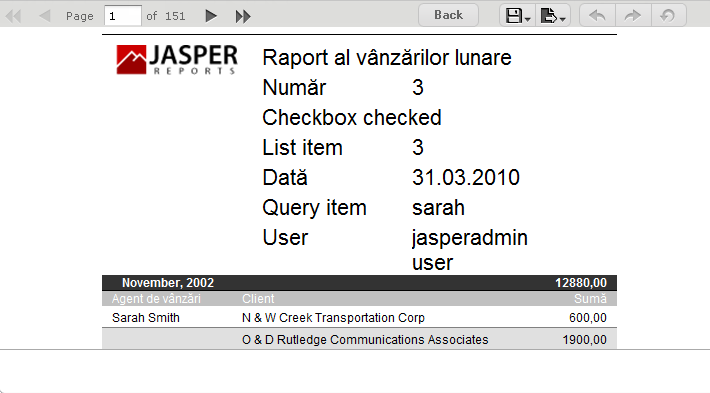The height and width of the screenshot is (393, 710).
Task: Go to the first page
Action: pyautogui.click(x=13, y=16)
